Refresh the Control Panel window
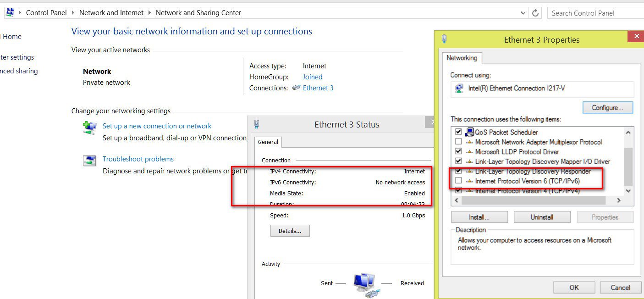Viewport: 644px width, 299px height. 535,13
